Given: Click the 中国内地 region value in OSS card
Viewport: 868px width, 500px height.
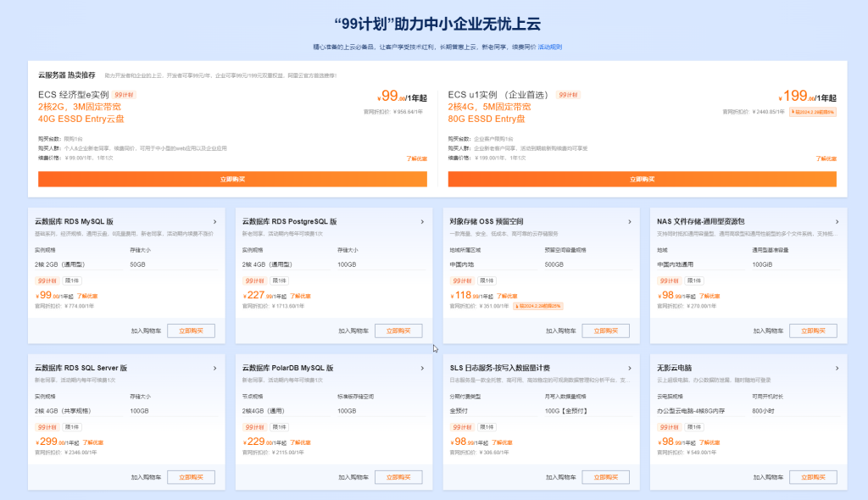Looking at the screenshot, I should click(462, 264).
